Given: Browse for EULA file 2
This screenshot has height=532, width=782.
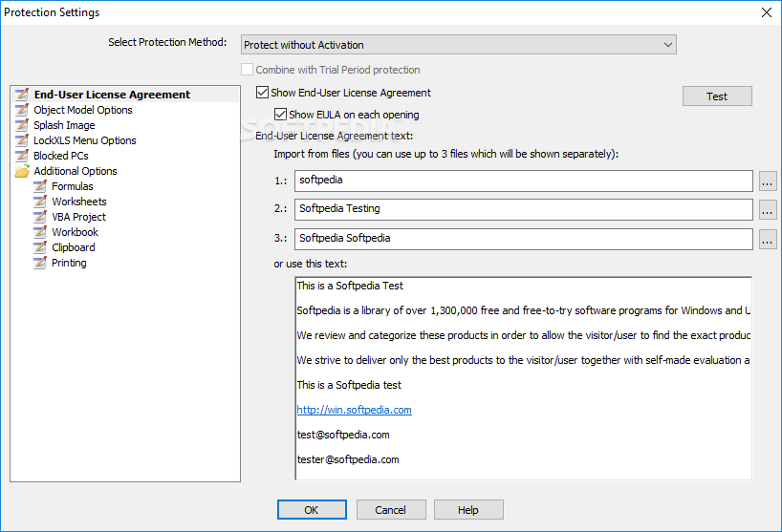Looking at the screenshot, I should click(x=768, y=210).
